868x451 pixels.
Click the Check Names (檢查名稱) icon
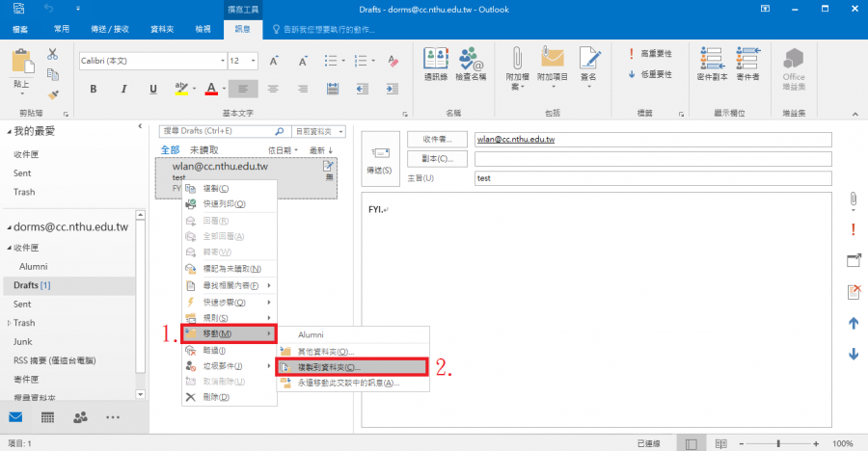[471, 64]
